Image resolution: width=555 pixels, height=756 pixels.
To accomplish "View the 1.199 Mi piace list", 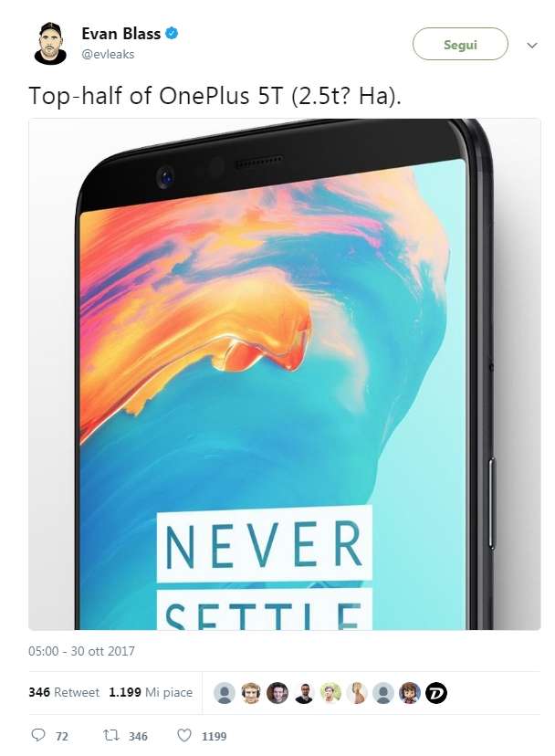I will click(x=151, y=692).
